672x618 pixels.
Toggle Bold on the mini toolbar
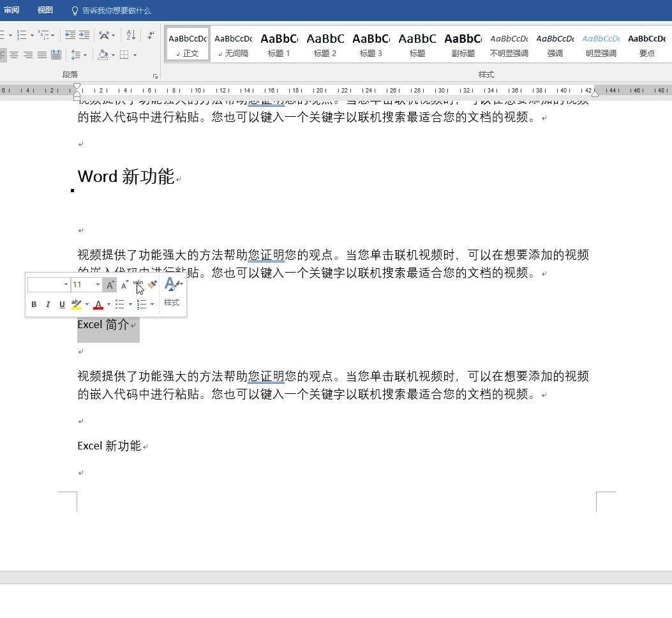tap(34, 305)
